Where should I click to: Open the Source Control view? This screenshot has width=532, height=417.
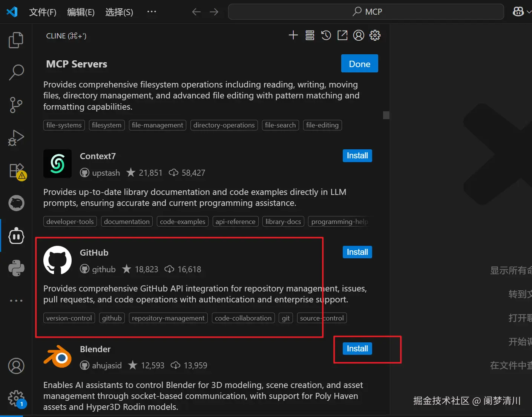(x=16, y=105)
